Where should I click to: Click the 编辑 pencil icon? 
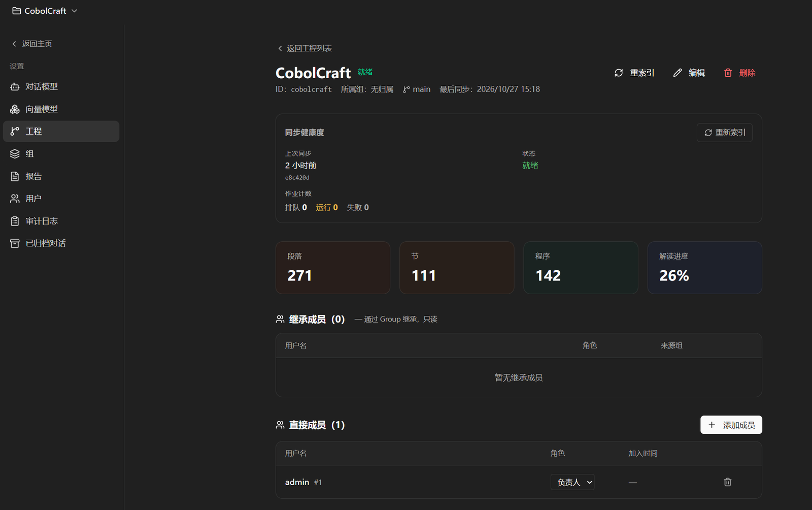click(x=678, y=73)
